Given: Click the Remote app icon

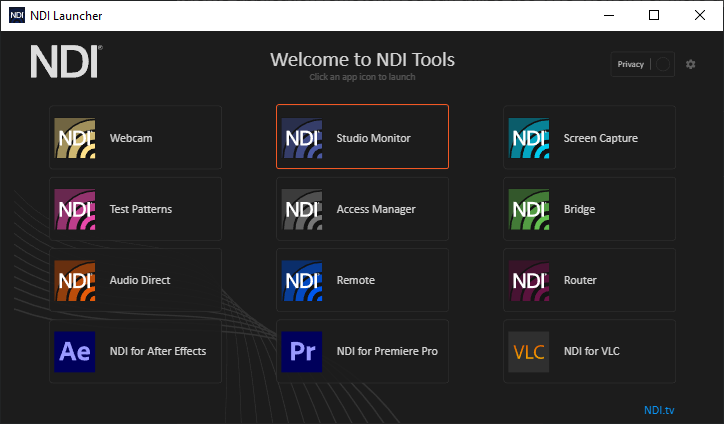Looking at the screenshot, I should coord(302,280).
